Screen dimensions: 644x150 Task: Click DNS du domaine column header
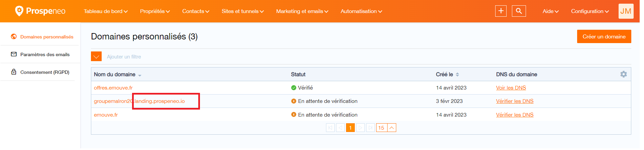517,74
